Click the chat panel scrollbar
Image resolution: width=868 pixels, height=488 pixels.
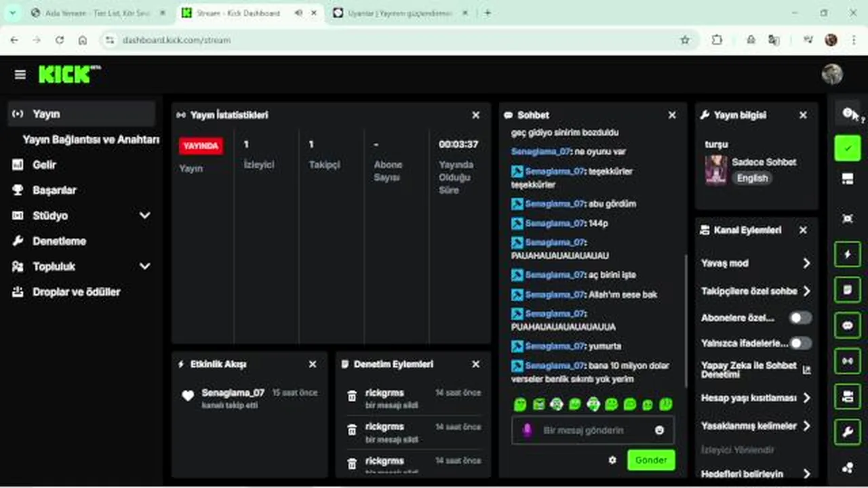[686, 320]
